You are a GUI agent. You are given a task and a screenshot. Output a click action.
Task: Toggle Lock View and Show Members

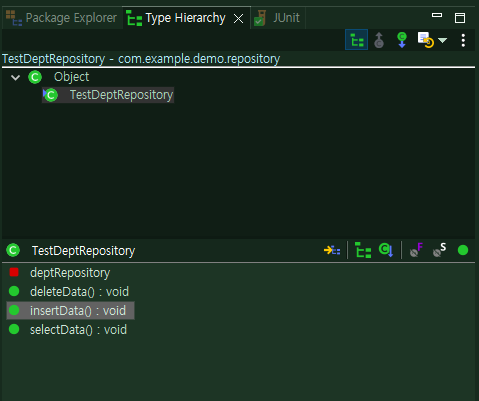click(x=332, y=250)
